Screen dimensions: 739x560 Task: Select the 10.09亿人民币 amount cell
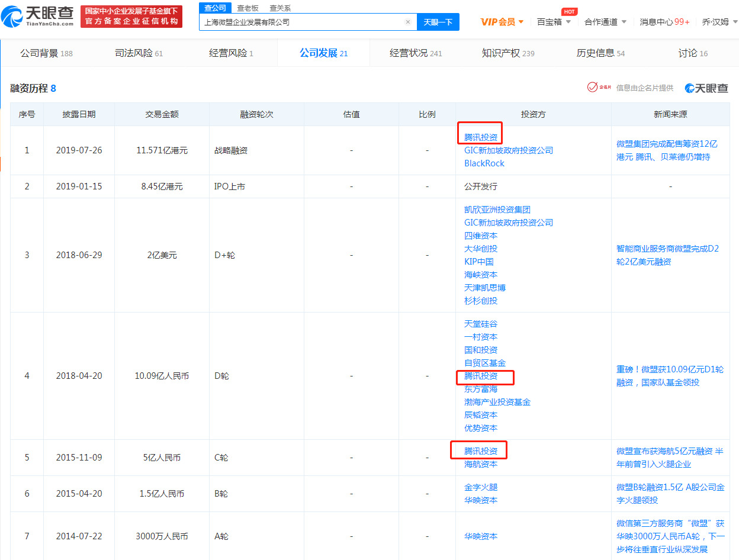[x=162, y=376]
